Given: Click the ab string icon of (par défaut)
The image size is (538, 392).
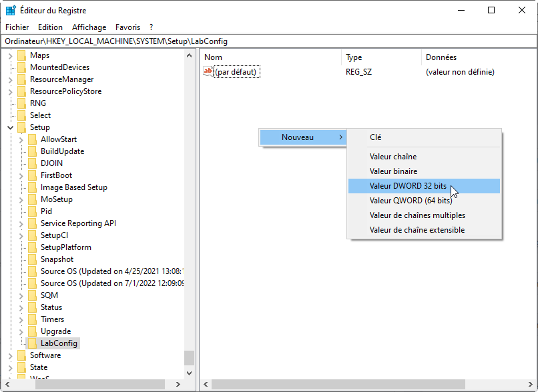Looking at the screenshot, I should 208,71.
